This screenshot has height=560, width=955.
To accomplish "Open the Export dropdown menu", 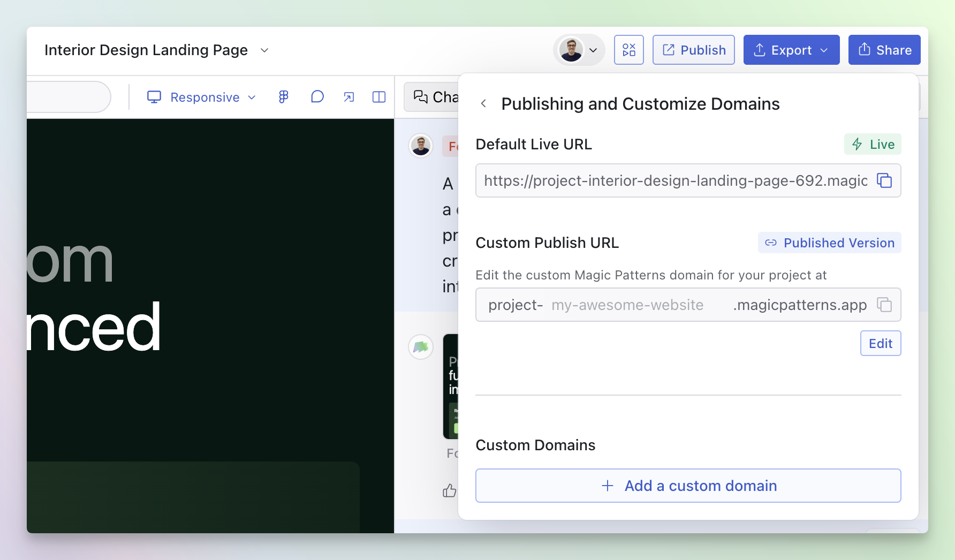I will [x=791, y=50].
